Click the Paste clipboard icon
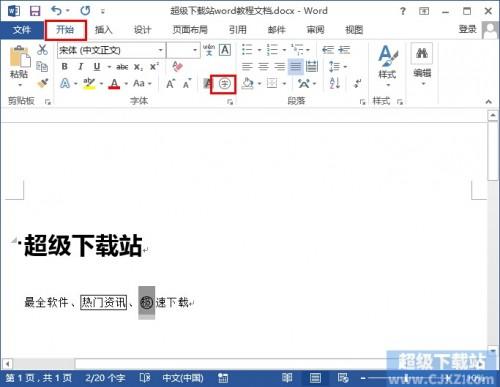The width and height of the screenshot is (500, 387). coord(19,57)
